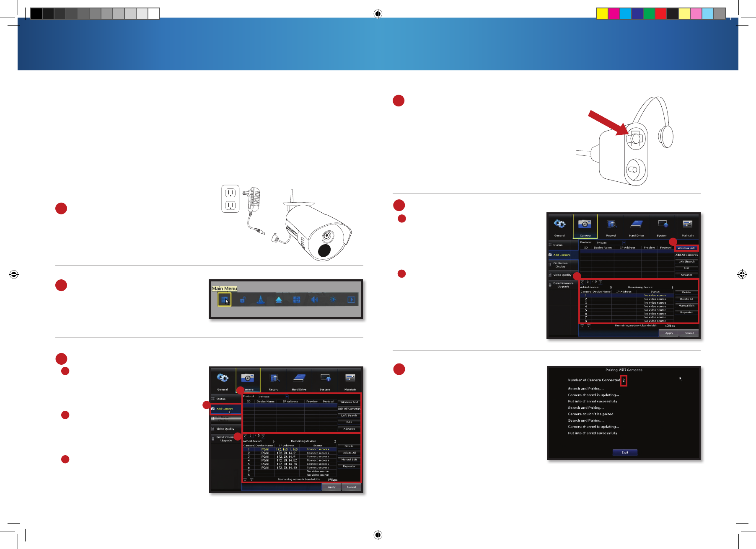Click Apply in IPCAM-list window
Image resolution: width=756 pixels, height=549 pixels.
[x=332, y=487]
